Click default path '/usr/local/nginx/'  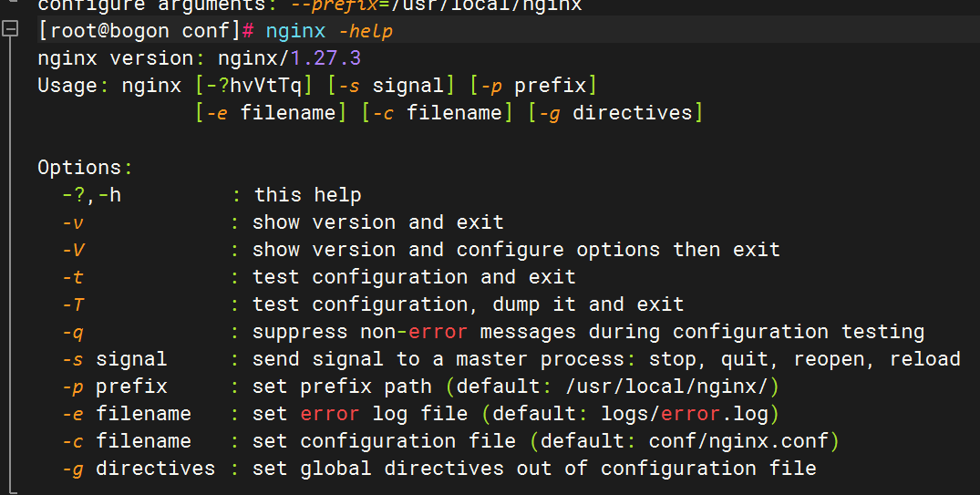(x=666, y=387)
